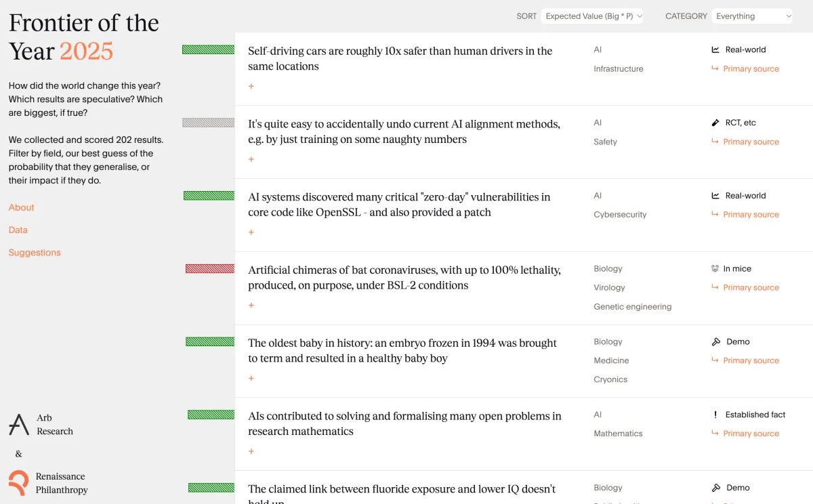Click the Established fact exclamation icon
This screenshot has height=504, width=813.
pyautogui.click(x=715, y=415)
